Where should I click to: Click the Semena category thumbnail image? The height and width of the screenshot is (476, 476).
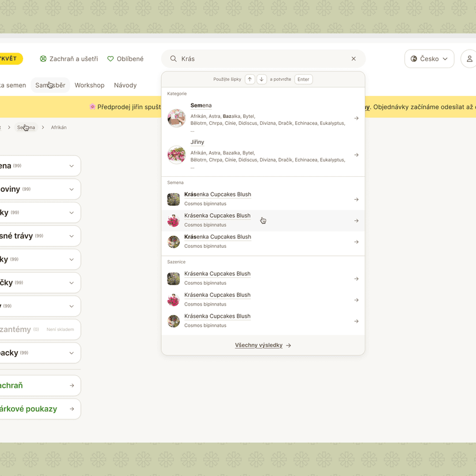point(176,118)
